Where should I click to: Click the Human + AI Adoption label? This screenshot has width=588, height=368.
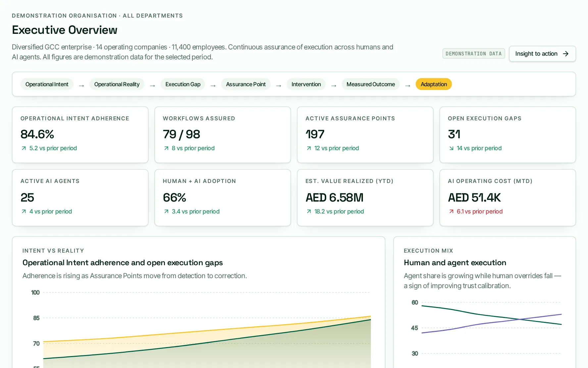point(199,181)
